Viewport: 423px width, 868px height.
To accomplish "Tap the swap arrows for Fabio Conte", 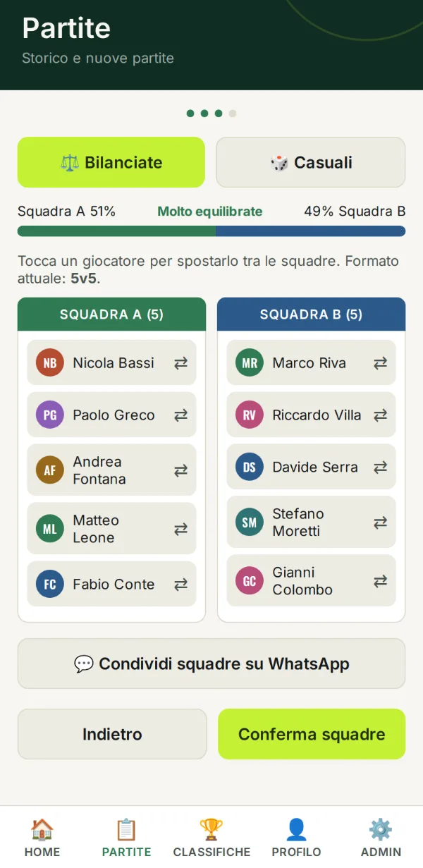I will click(x=181, y=584).
